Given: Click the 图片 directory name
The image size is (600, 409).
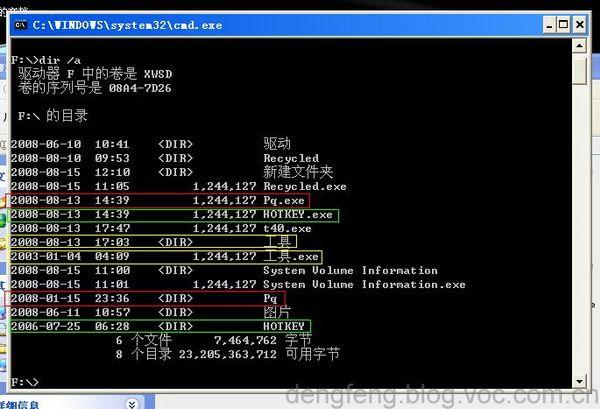Looking at the screenshot, I should pyautogui.click(x=277, y=312).
